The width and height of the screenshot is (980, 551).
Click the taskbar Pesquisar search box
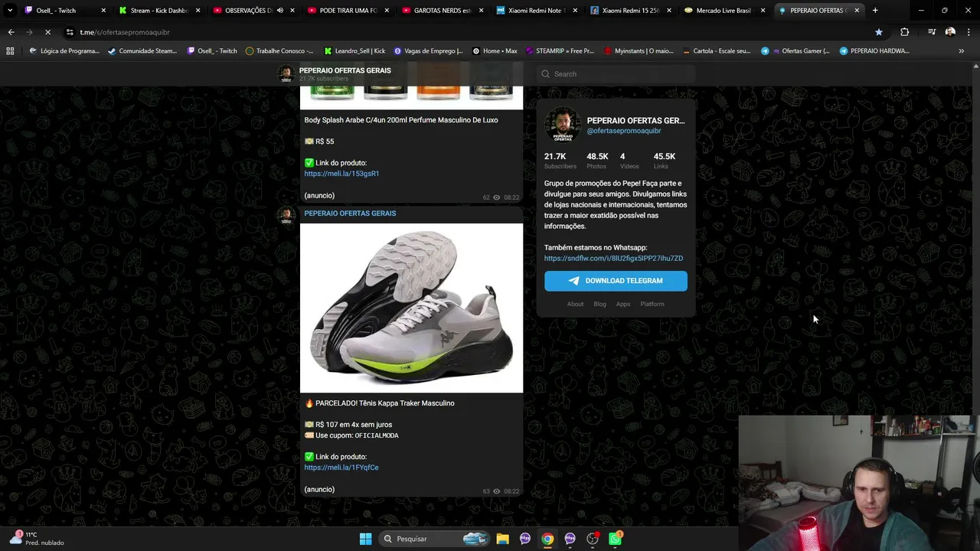pos(435,539)
